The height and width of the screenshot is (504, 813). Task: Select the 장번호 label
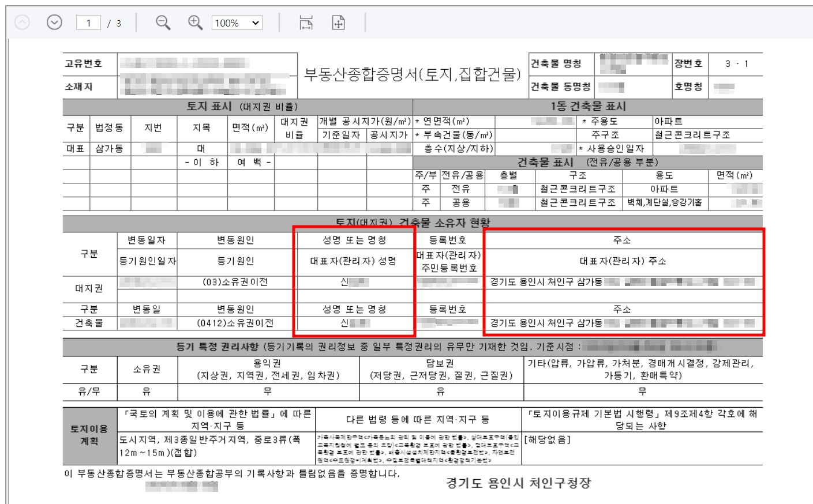688,63
